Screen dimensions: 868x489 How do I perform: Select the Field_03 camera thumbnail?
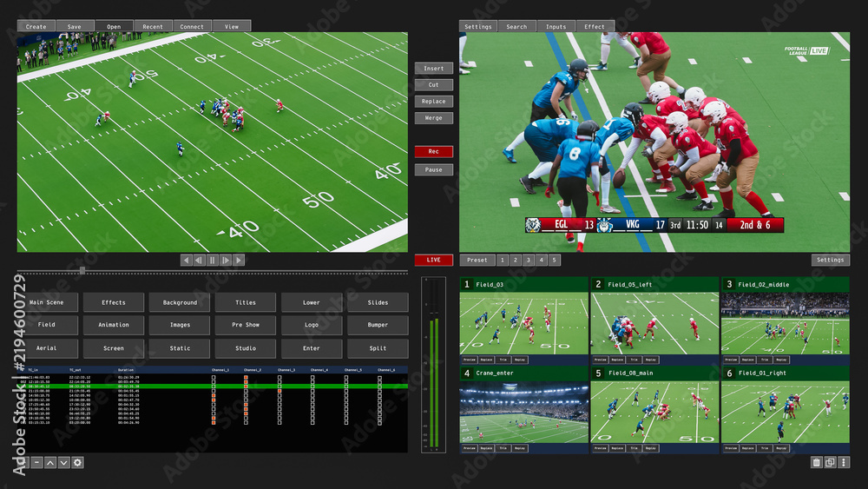[x=523, y=323]
